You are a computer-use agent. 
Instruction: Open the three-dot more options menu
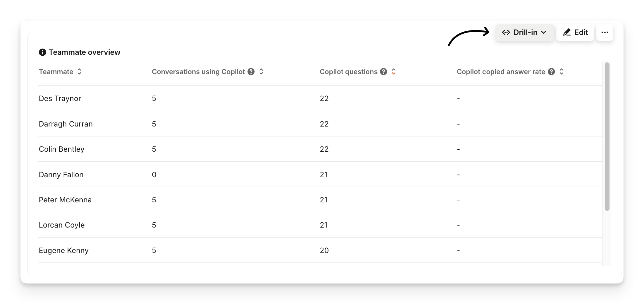(x=605, y=32)
